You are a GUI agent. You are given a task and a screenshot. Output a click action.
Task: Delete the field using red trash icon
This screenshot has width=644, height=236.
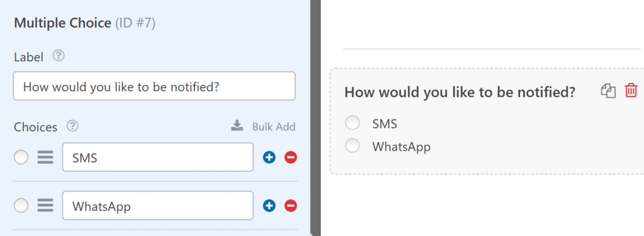[x=631, y=91]
